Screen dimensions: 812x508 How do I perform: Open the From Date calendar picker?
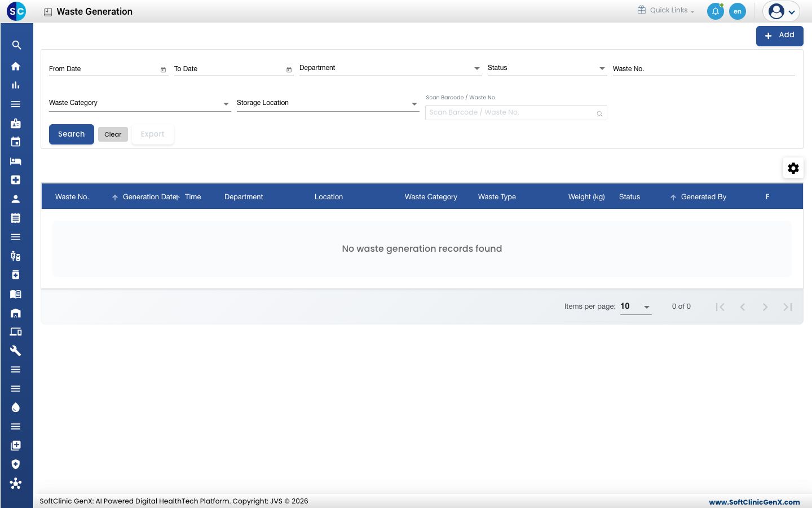tap(163, 69)
